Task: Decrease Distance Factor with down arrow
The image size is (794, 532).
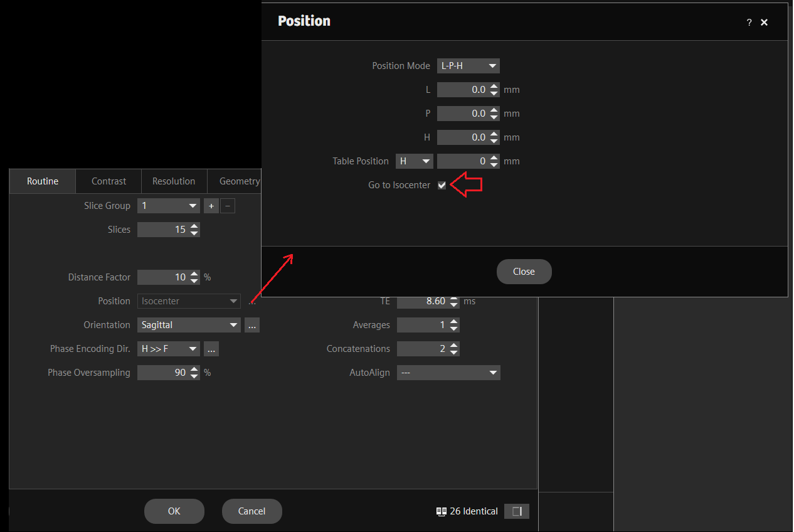Action: pos(194,281)
